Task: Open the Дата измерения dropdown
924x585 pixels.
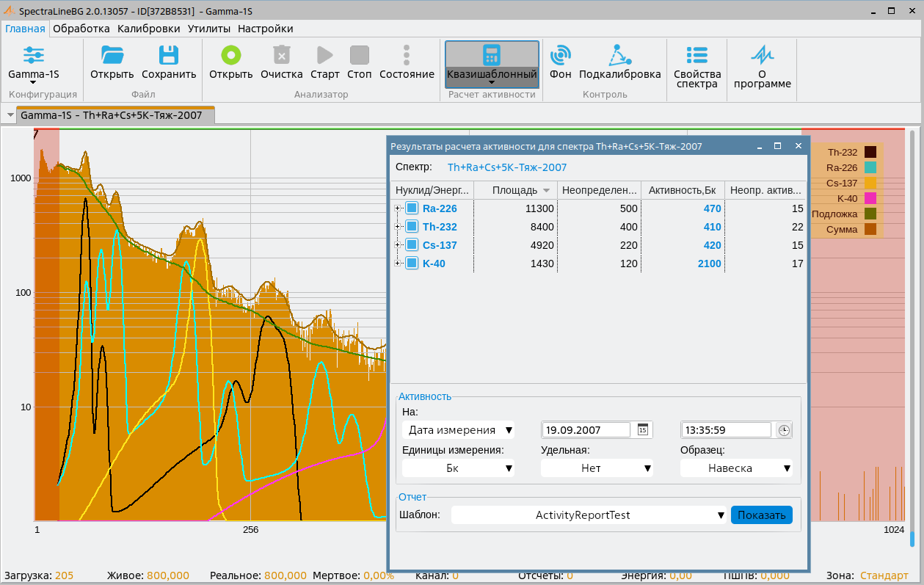Action: click(x=458, y=430)
